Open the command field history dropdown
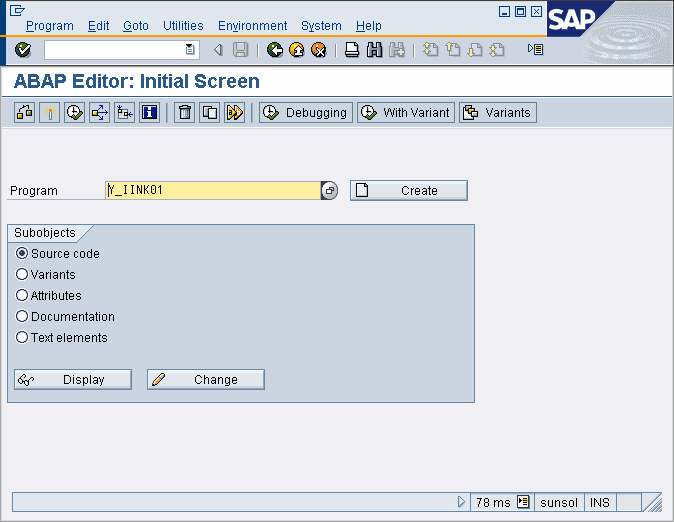 (x=190, y=49)
